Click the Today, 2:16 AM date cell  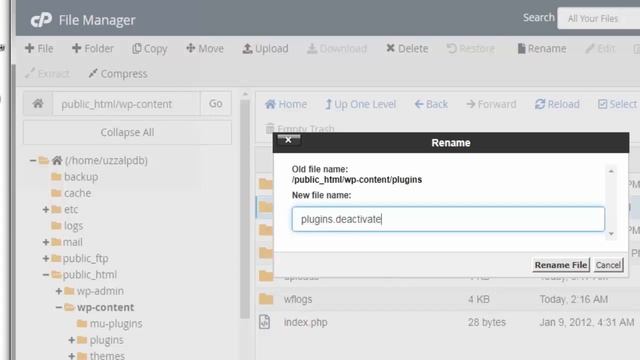click(x=573, y=299)
